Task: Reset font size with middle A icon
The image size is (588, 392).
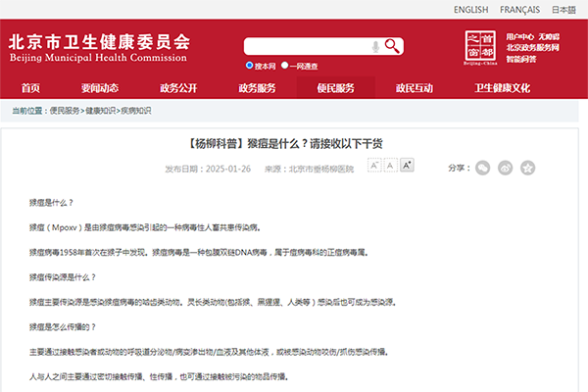Action: 390,166
